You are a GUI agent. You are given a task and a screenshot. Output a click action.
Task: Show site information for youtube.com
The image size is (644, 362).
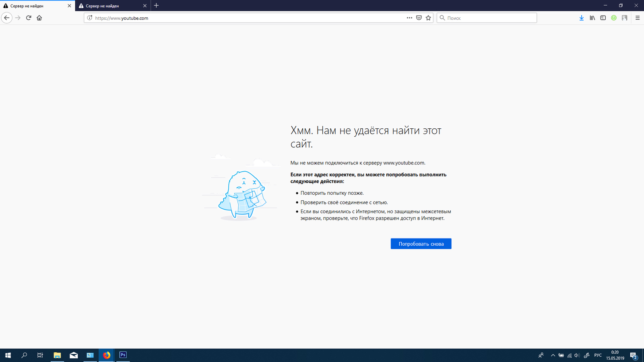pos(90,18)
